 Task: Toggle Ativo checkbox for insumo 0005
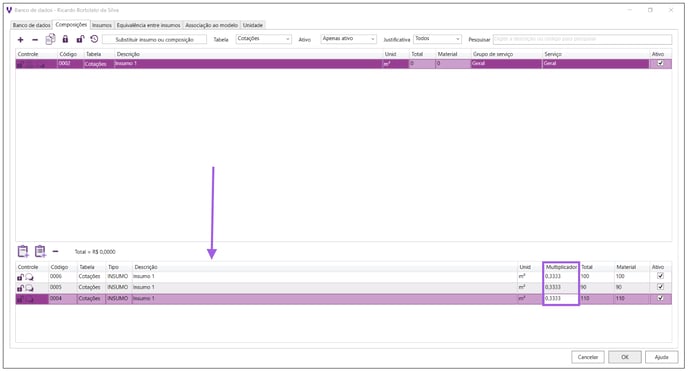click(x=660, y=287)
